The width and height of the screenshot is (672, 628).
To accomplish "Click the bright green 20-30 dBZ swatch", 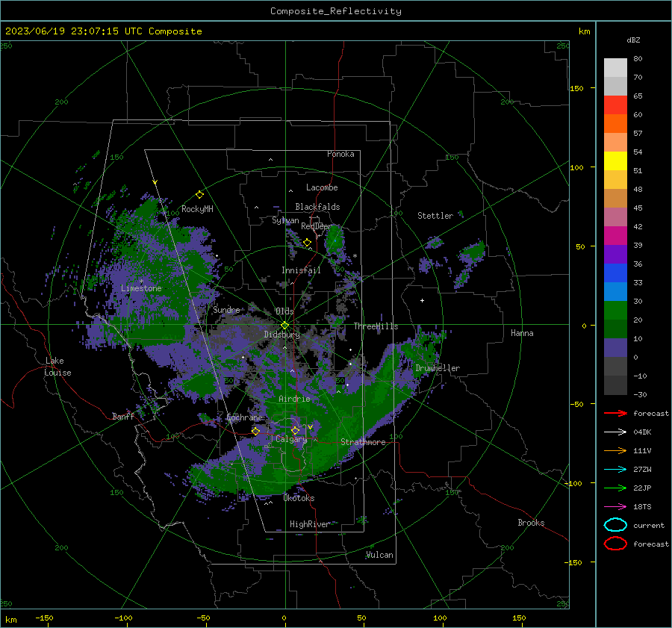I will click(615, 311).
